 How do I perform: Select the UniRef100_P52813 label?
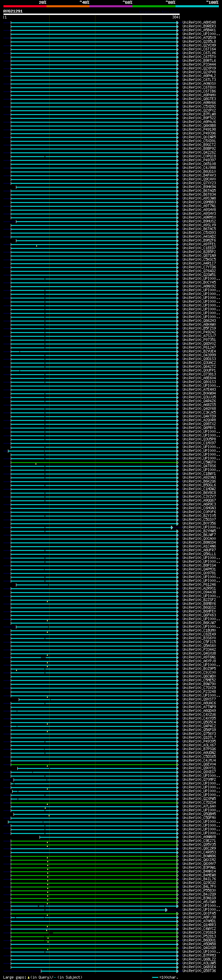(x=199, y=936)
